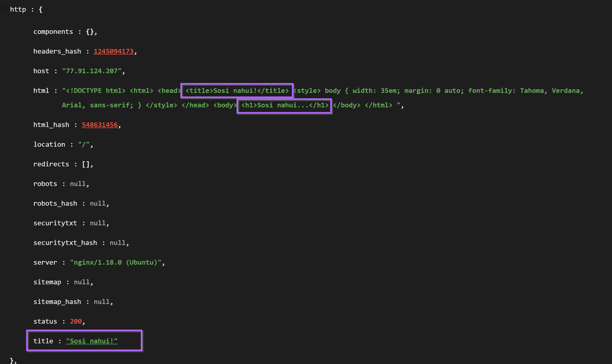This screenshot has height=364, width=612.
Task: Select the robots null value
Action: [78, 184]
